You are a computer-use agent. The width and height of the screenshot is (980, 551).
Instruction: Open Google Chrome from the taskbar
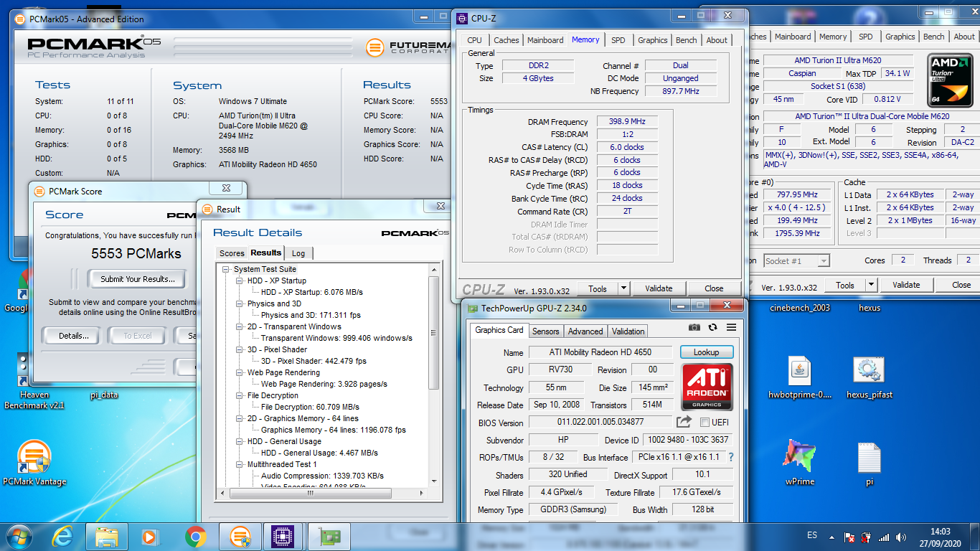point(195,536)
